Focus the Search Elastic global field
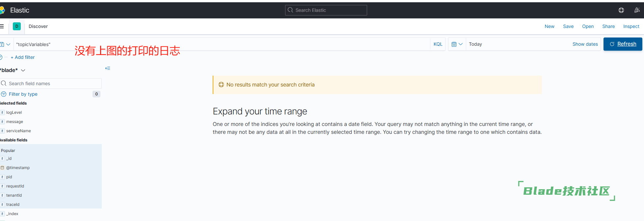This screenshot has height=221, width=644. (326, 10)
